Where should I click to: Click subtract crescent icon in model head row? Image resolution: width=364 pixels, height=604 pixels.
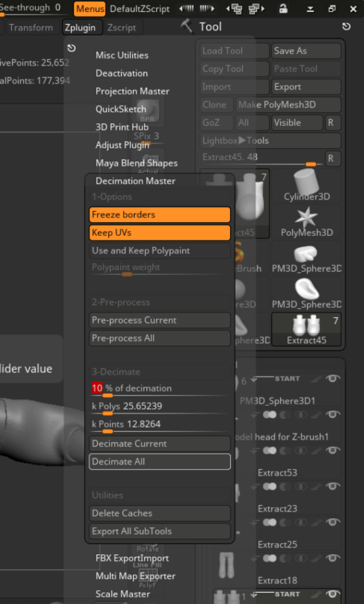click(285, 415)
